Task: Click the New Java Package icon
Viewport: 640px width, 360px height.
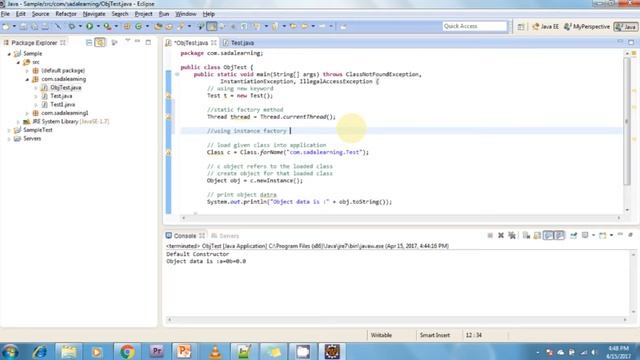Action: [127, 27]
